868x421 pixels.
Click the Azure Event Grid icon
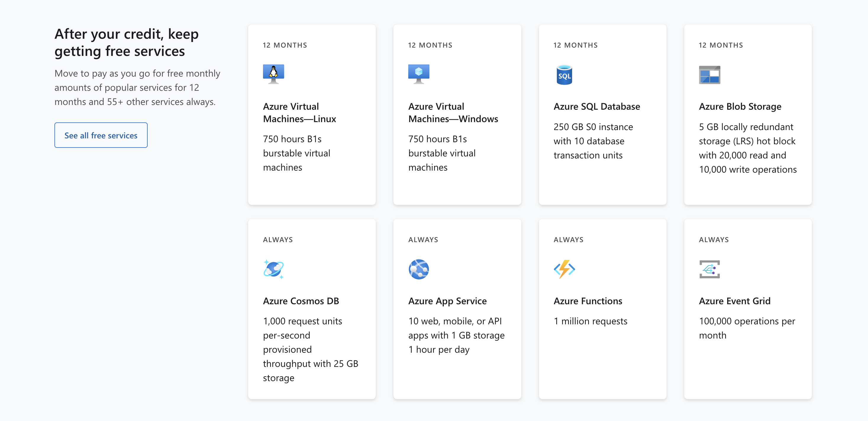pyautogui.click(x=710, y=269)
